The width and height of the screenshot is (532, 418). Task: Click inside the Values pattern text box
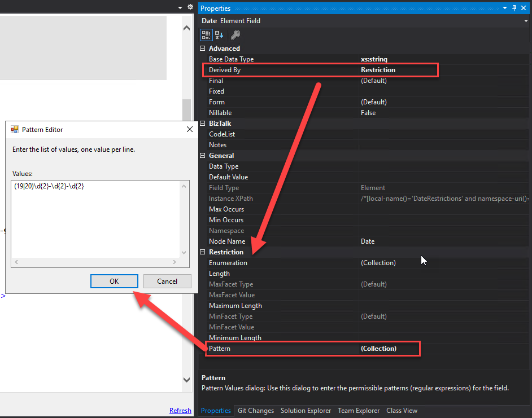(x=96, y=220)
